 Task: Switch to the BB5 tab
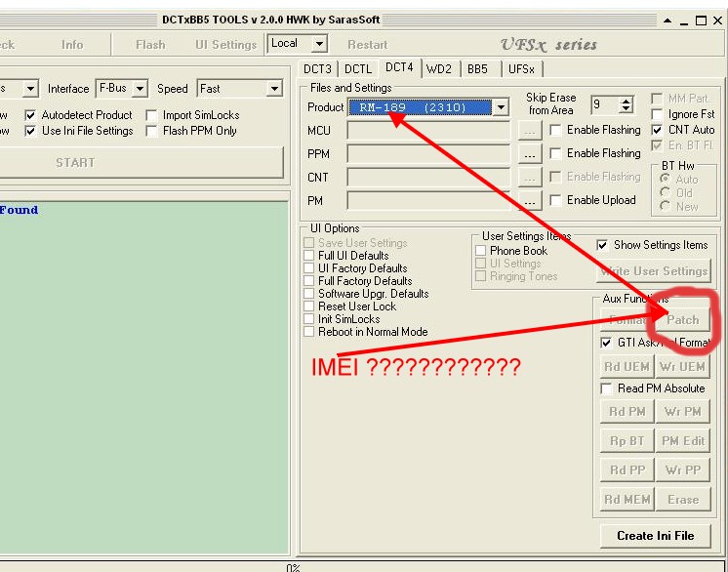click(478, 69)
